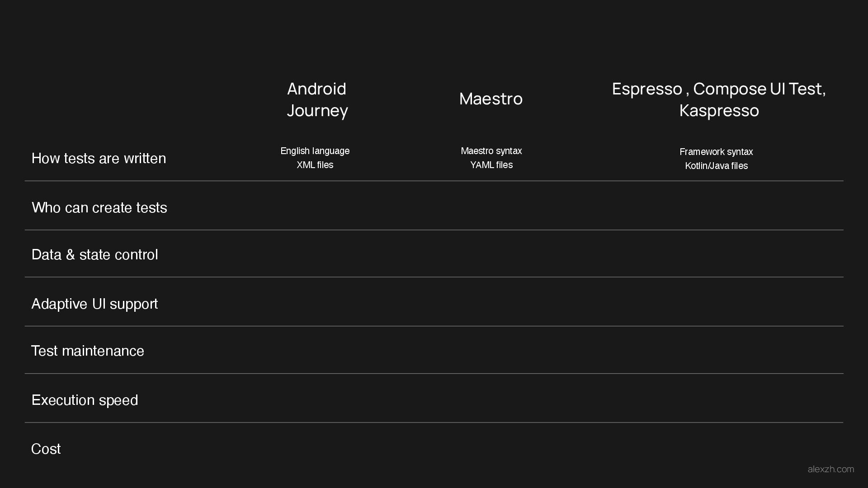Select the Kotlin/Java files text
Viewport: 868px width, 488px height.
[x=716, y=166]
